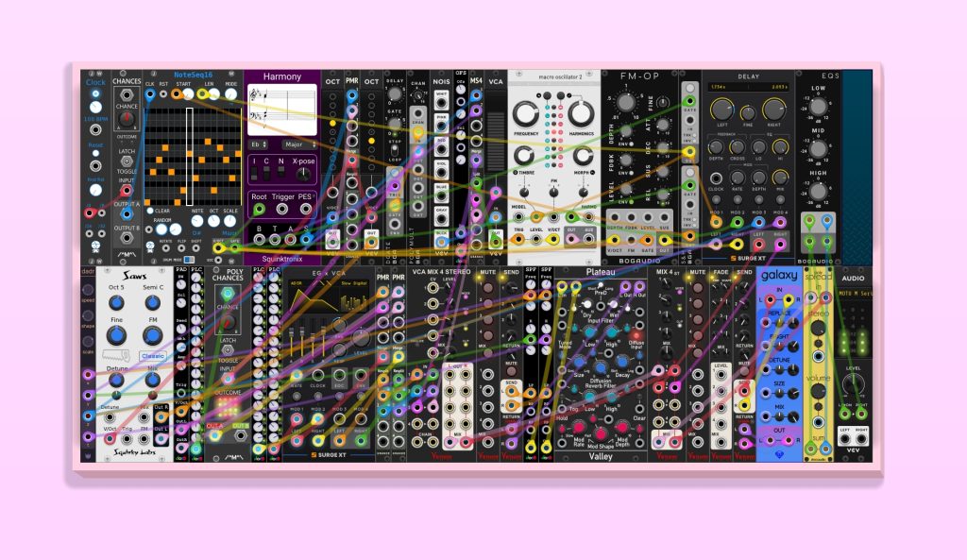Click the IN L jack on galaxy
Image resolution: width=967 pixels, height=560 pixels.
pyautogui.click(x=770, y=300)
